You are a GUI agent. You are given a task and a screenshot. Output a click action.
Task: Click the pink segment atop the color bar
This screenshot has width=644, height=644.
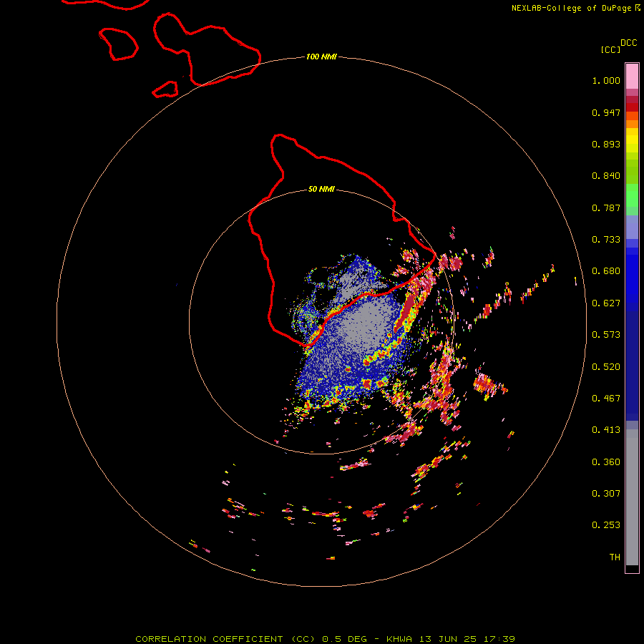tap(632, 77)
